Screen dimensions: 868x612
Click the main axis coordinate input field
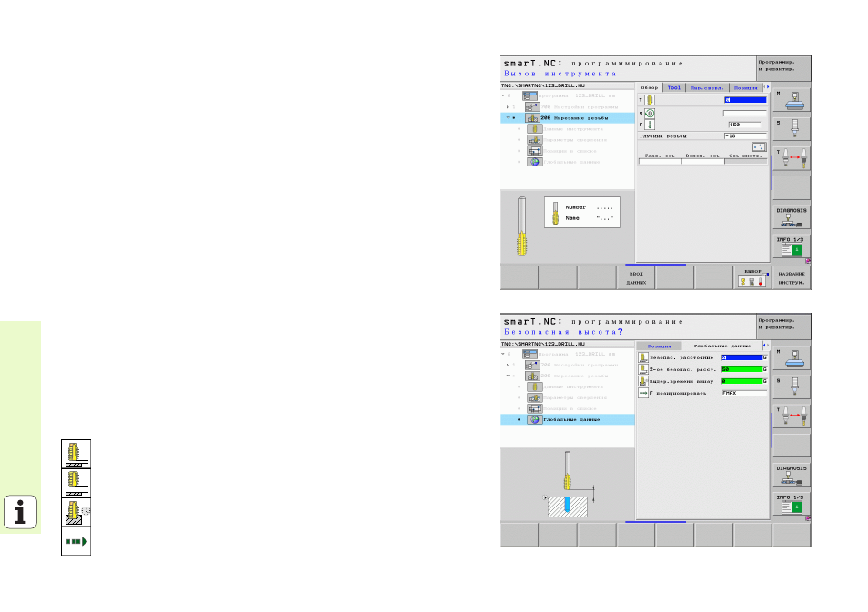point(660,162)
